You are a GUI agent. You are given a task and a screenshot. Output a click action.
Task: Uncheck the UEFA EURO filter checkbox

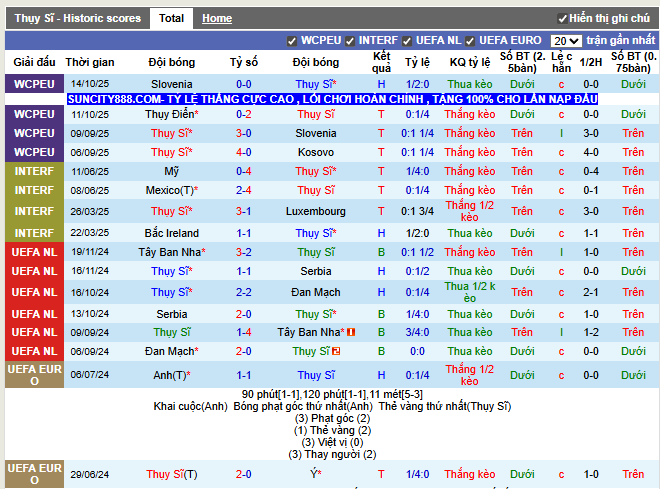(470, 41)
